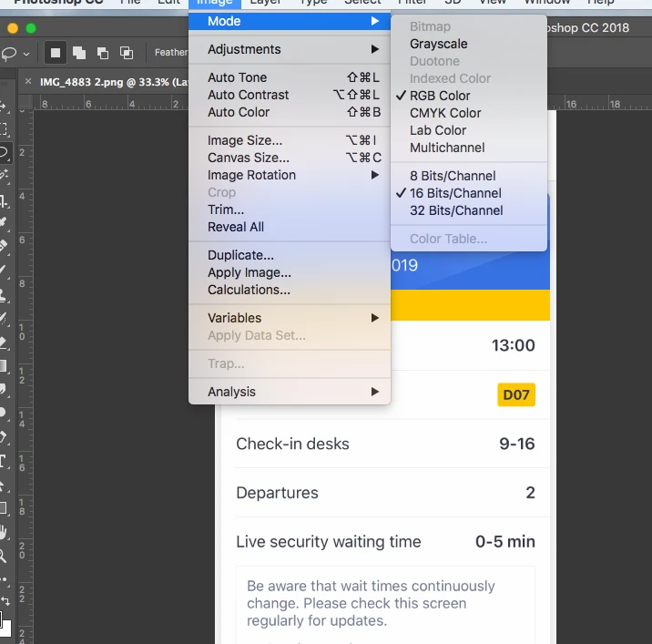
Task: Expand the Mode submenu
Action: point(290,21)
